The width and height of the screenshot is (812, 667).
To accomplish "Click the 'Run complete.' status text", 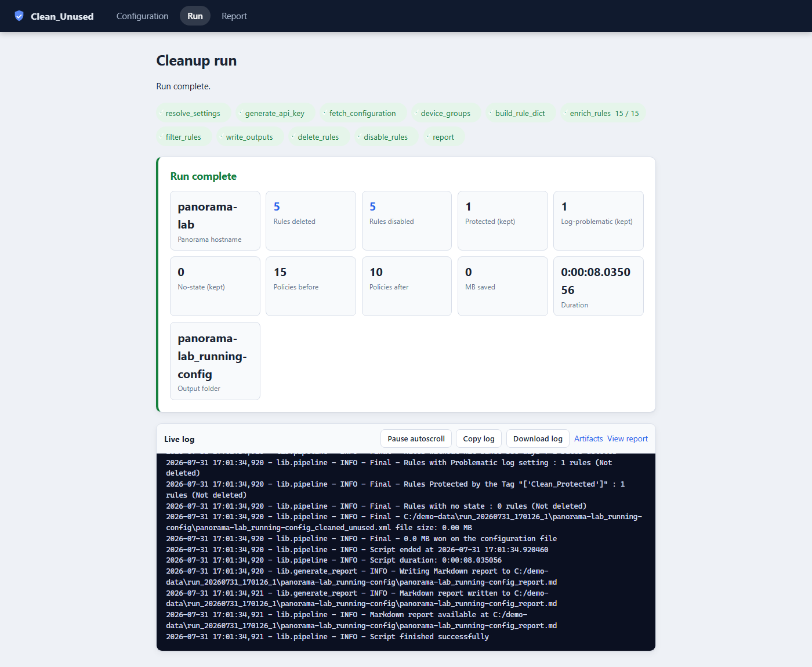I will tap(183, 86).
